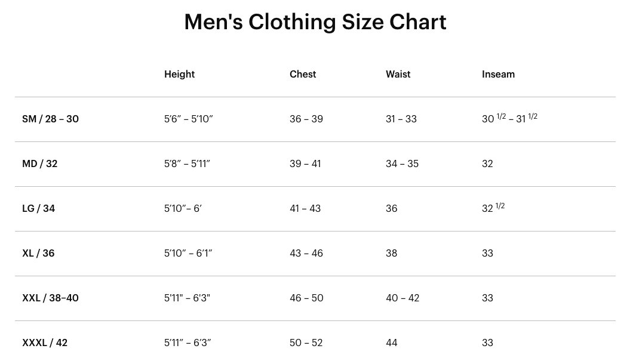Click the 5'10" – 6'1" height value
Viewport: 639px width, 364px height.
click(x=188, y=254)
